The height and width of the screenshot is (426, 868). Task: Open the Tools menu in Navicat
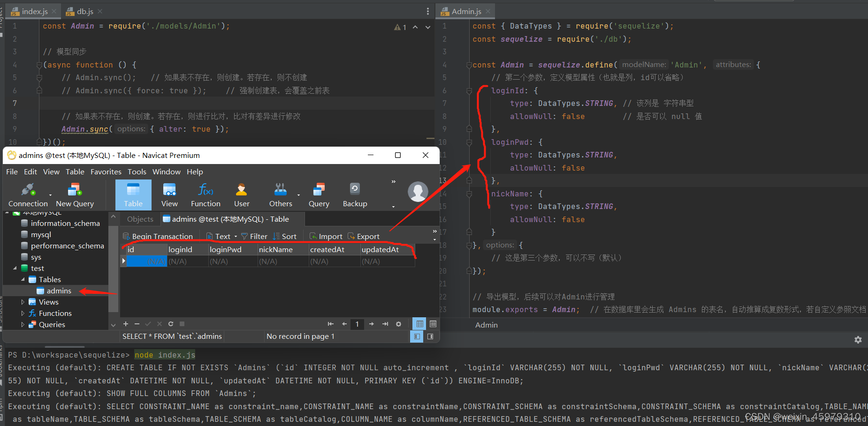click(137, 172)
